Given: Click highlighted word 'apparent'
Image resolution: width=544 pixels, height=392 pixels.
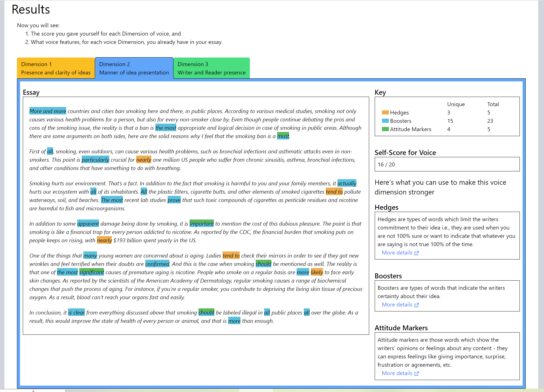Looking at the screenshot, I should (88, 224).
